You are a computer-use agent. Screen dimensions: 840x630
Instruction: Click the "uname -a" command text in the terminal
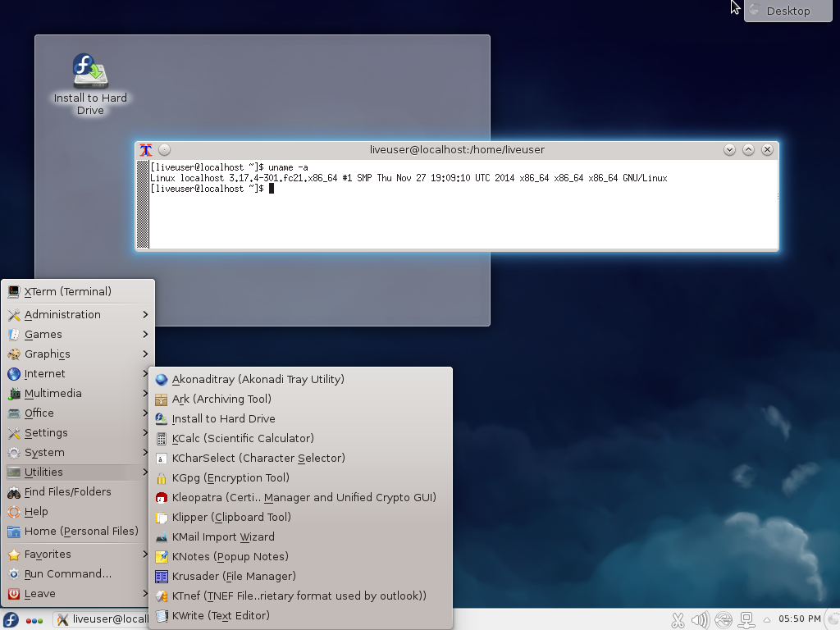click(288, 167)
